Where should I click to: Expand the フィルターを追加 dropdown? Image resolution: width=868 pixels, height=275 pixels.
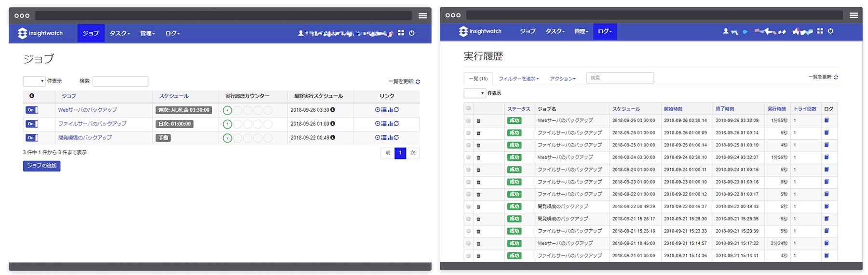click(x=518, y=79)
